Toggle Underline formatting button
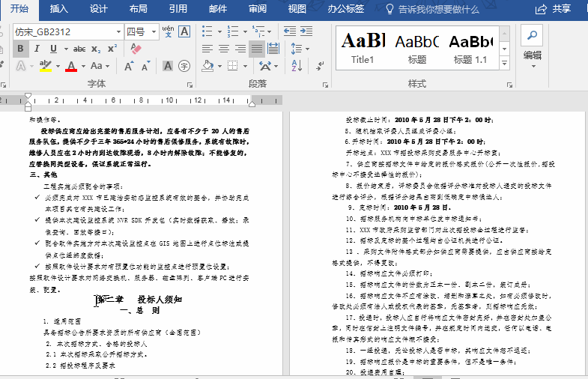The image size is (588, 379). click(54, 49)
